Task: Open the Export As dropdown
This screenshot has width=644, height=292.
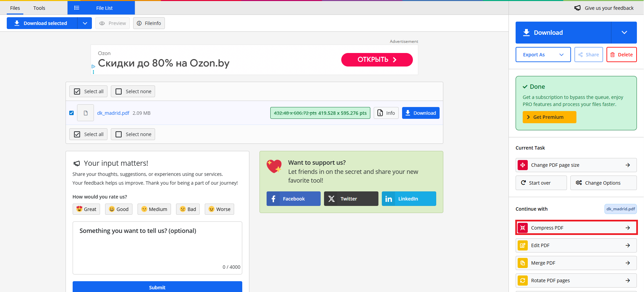Action: [543, 55]
